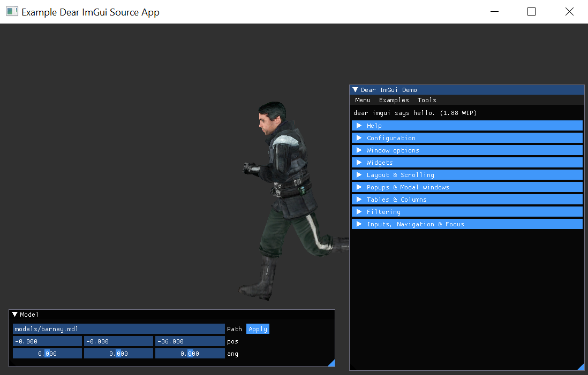588x375 pixels.
Task: Click the Apply button for model path
Action: [x=258, y=329]
